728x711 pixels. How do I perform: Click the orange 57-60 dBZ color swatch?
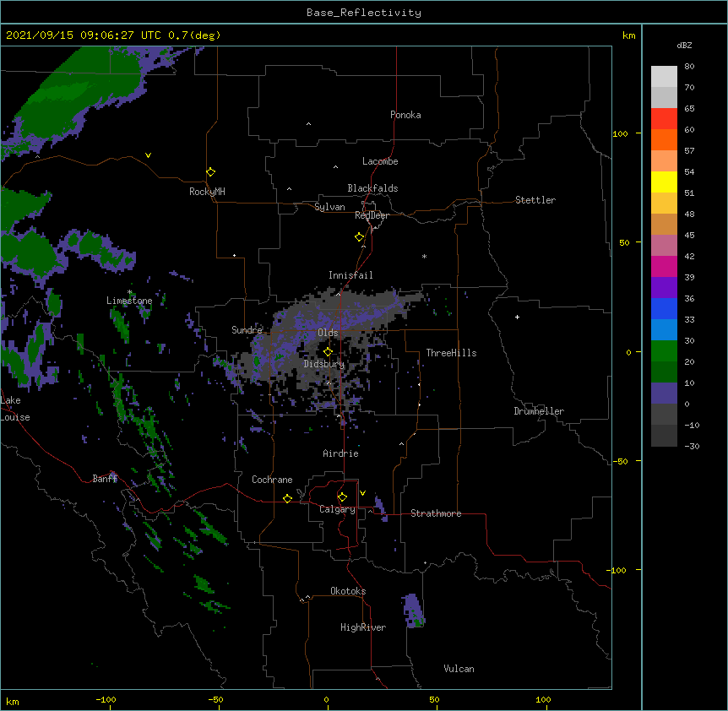pyautogui.click(x=664, y=139)
